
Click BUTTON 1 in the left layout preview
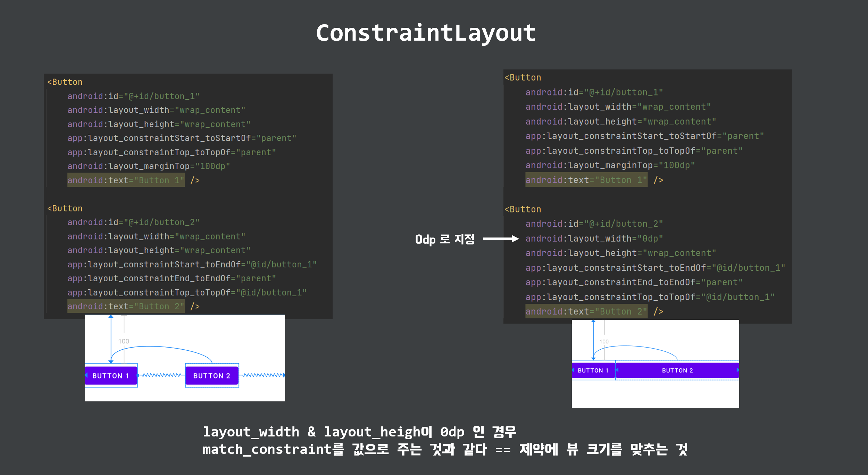click(111, 375)
